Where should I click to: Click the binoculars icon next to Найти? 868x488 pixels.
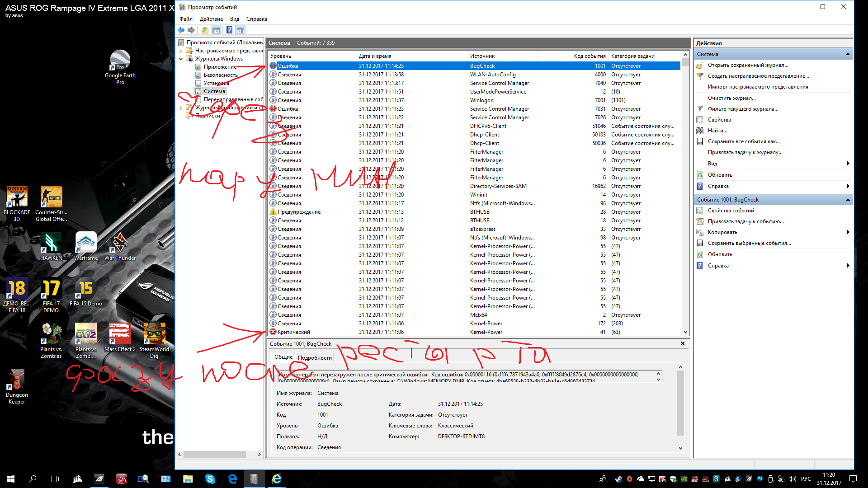click(x=700, y=131)
